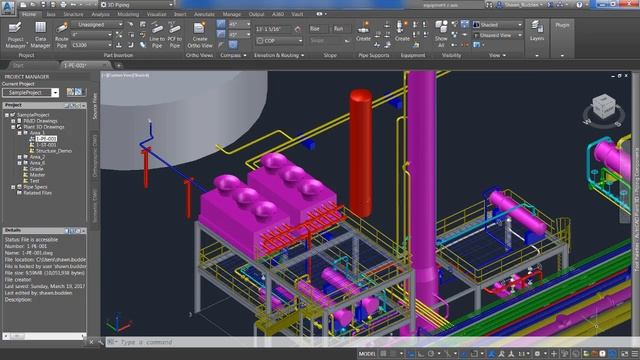Click the elevation home icon beside 13' value
This screenshot has width=640, height=360.
(x=297, y=29)
